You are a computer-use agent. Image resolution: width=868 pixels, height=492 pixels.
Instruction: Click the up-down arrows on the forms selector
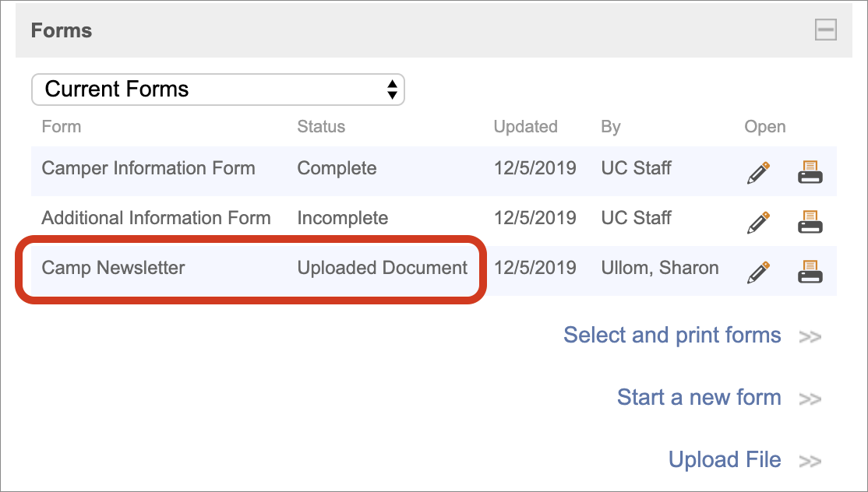(x=393, y=90)
